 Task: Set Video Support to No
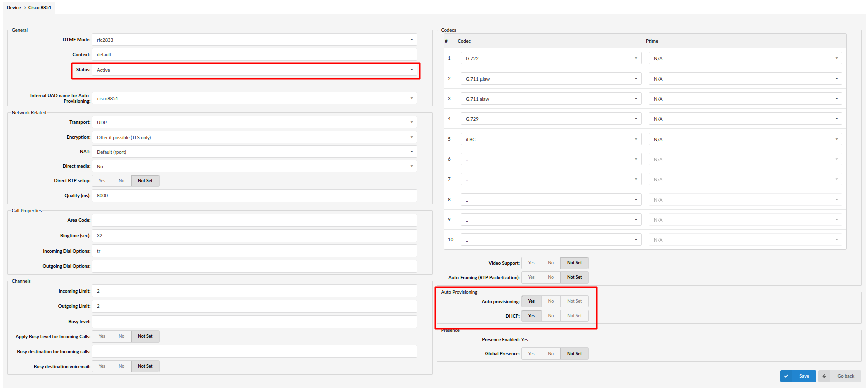(x=551, y=263)
